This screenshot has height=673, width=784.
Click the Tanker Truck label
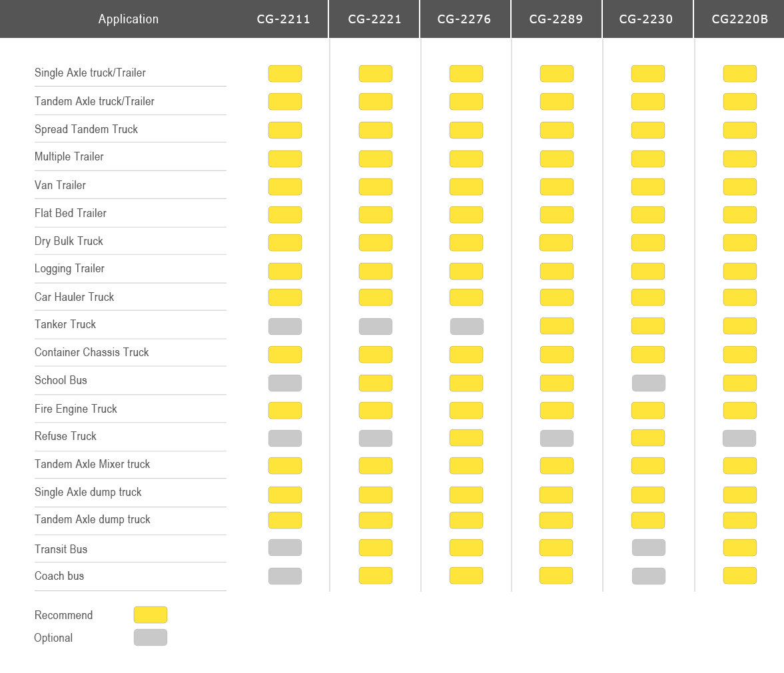coord(65,325)
